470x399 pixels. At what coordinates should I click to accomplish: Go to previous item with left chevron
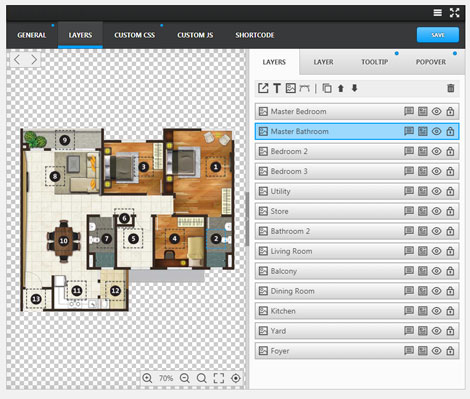tap(17, 60)
